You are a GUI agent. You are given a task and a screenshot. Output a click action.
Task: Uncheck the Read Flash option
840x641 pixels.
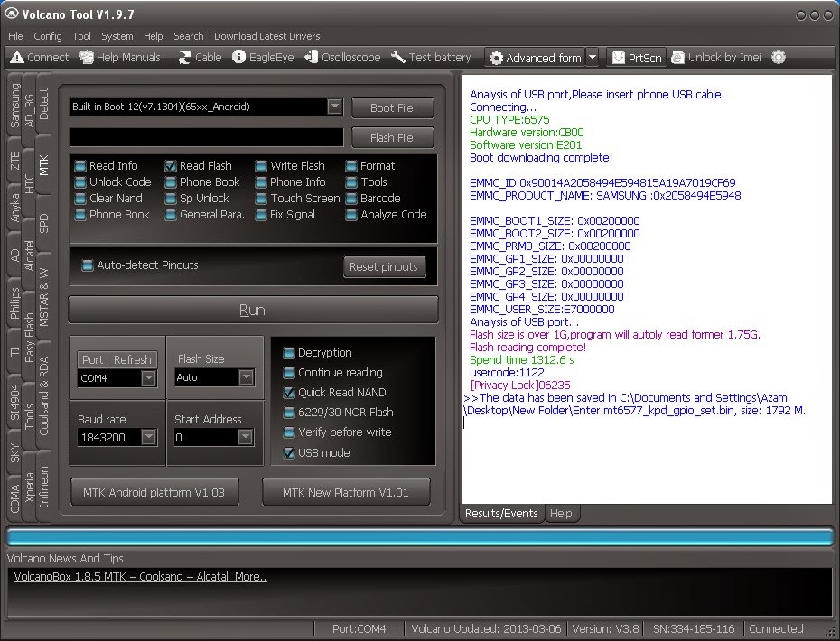[x=171, y=166]
